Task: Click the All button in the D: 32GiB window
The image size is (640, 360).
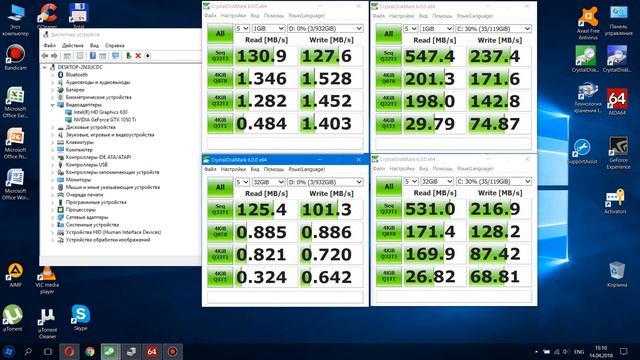Action: pyautogui.click(x=220, y=187)
